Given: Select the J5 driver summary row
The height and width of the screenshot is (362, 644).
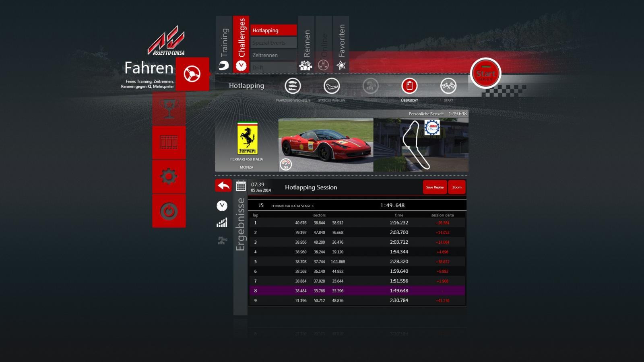Looking at the screenshot, I should pos(357,205).
